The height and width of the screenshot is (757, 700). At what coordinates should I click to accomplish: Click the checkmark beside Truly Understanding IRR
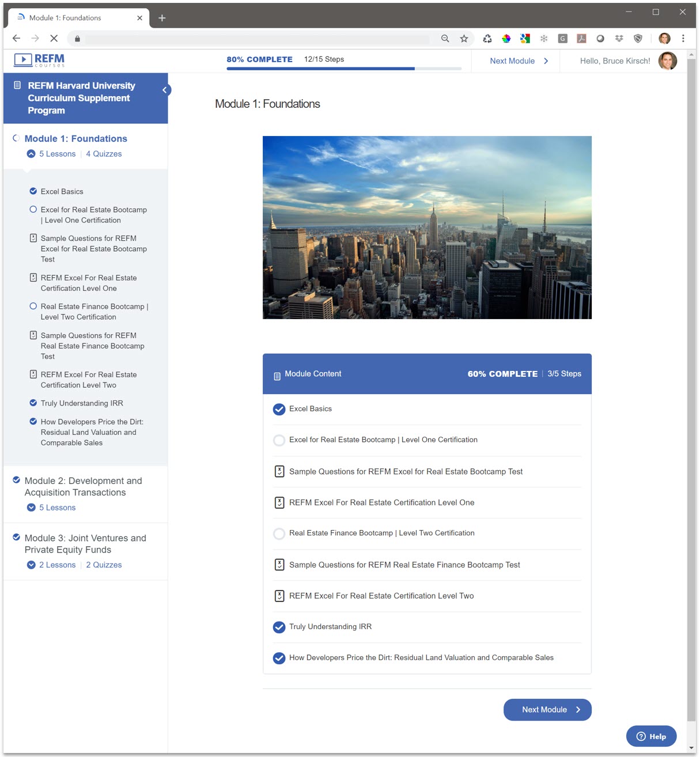(x=279, y=627)
